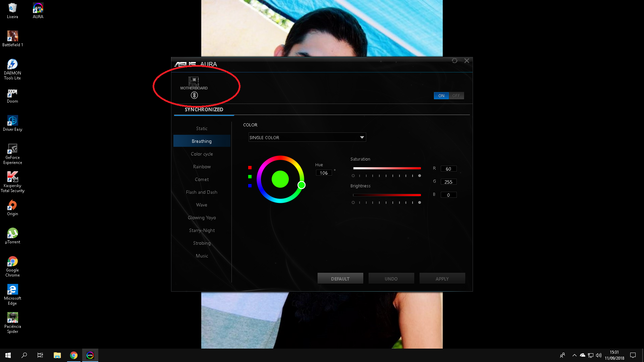Click the Default button
This screenshot has width=644, height=362.
pos(340,279)
